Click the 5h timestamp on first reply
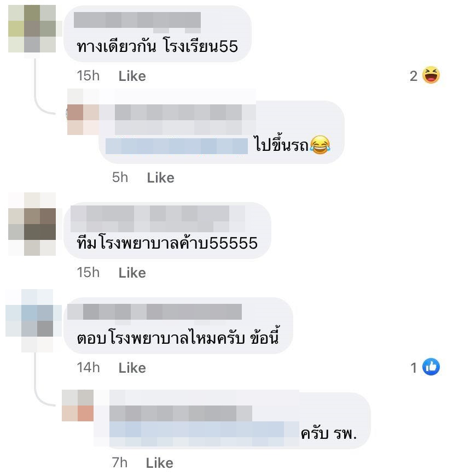This screenshot has width=453, height=476. tap(120, 177)
